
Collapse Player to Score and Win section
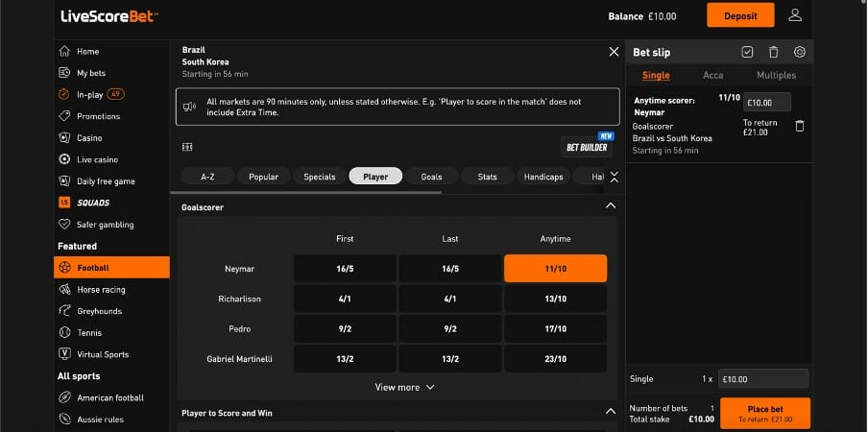(x=611, y=412)
